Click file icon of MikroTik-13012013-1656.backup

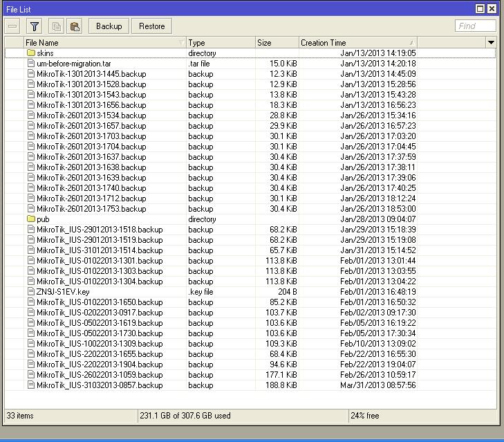pyautogui.click(x=31, y=104)
